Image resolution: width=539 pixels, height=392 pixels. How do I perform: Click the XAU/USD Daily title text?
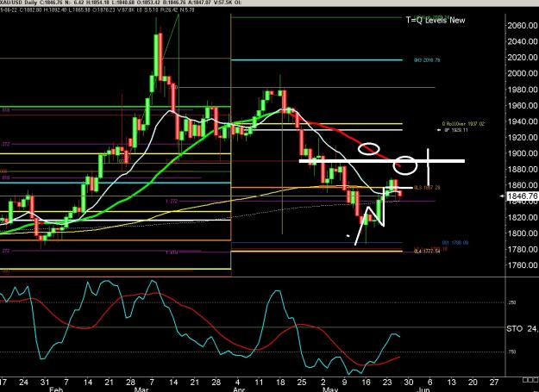pyautogui.click(x=18, y=3)
